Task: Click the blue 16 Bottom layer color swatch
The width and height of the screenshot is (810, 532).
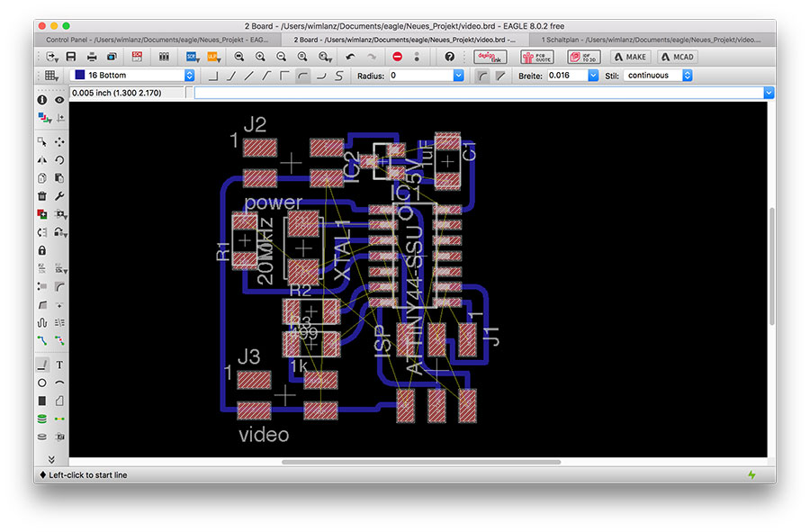Action: click(x=79, y=75)
